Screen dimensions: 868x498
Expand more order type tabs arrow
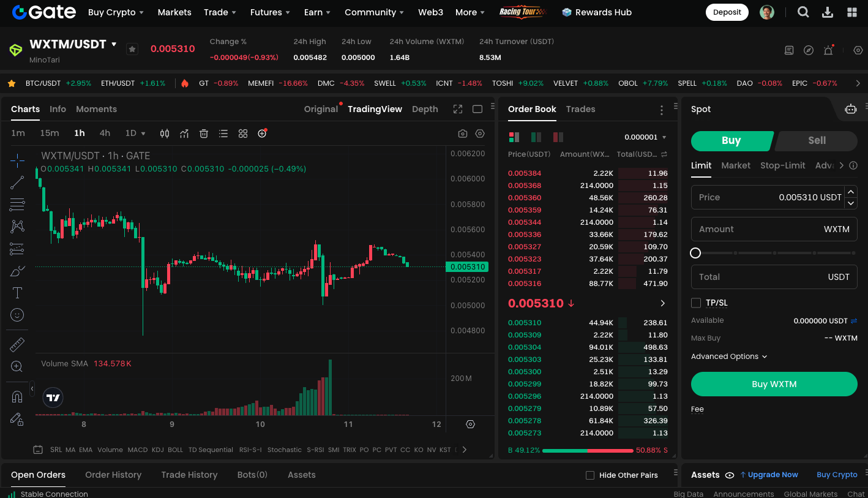pyautogui.click(x=841, y=165)
